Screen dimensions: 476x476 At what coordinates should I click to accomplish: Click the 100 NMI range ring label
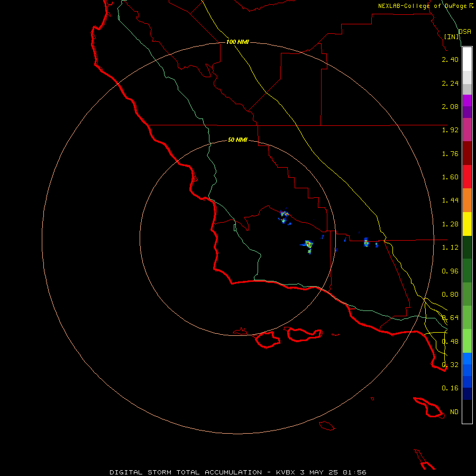tap(237, 42)
